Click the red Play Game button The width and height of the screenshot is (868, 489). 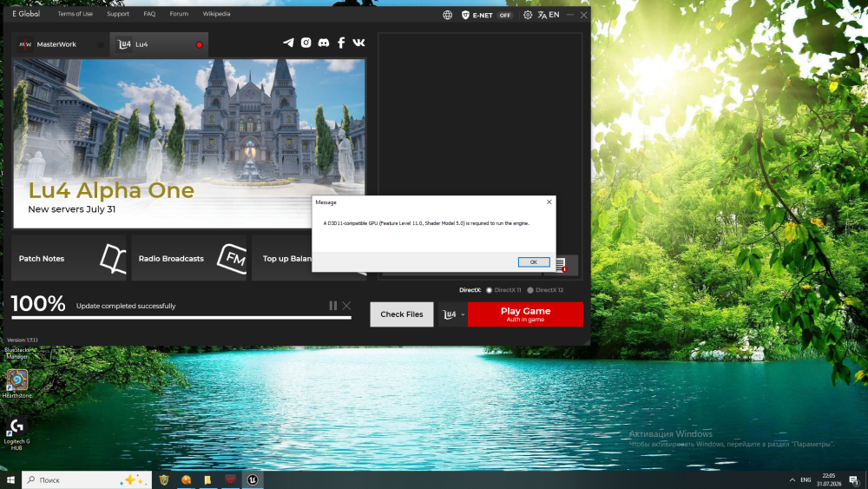click(x=525, y=314)
